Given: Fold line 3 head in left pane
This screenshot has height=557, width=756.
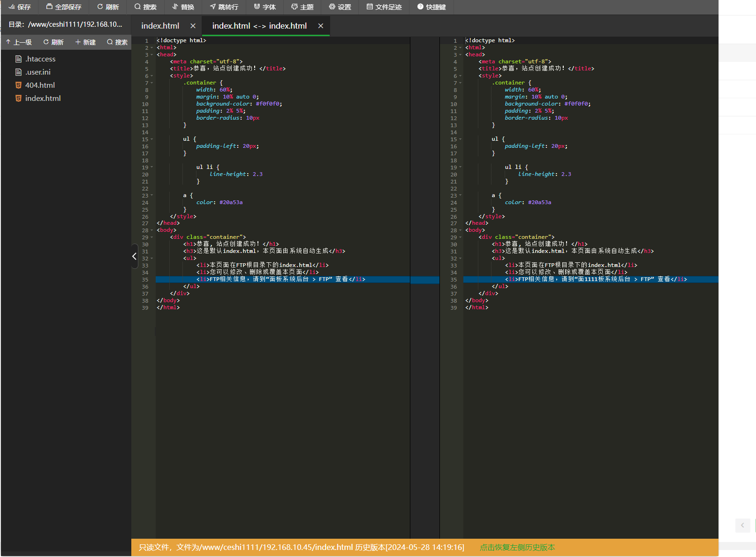Looking at the screenshot, I should (152, 55).
